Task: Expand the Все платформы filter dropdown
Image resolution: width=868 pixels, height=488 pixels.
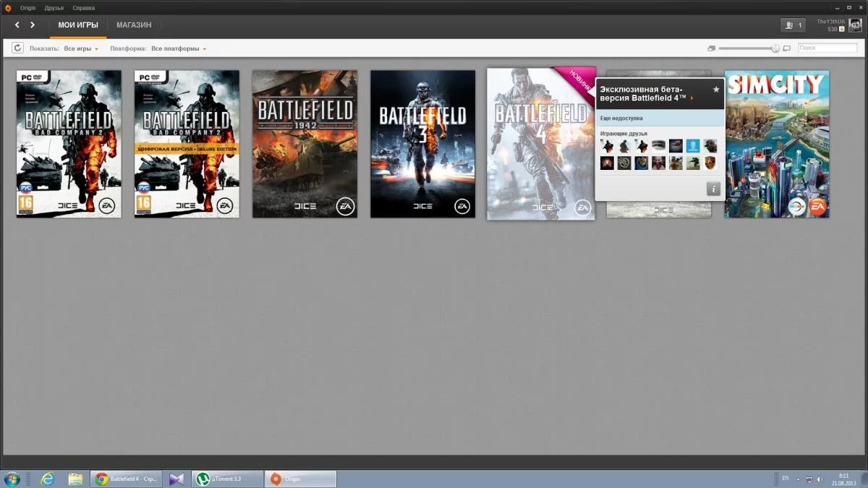Action: 179,48
